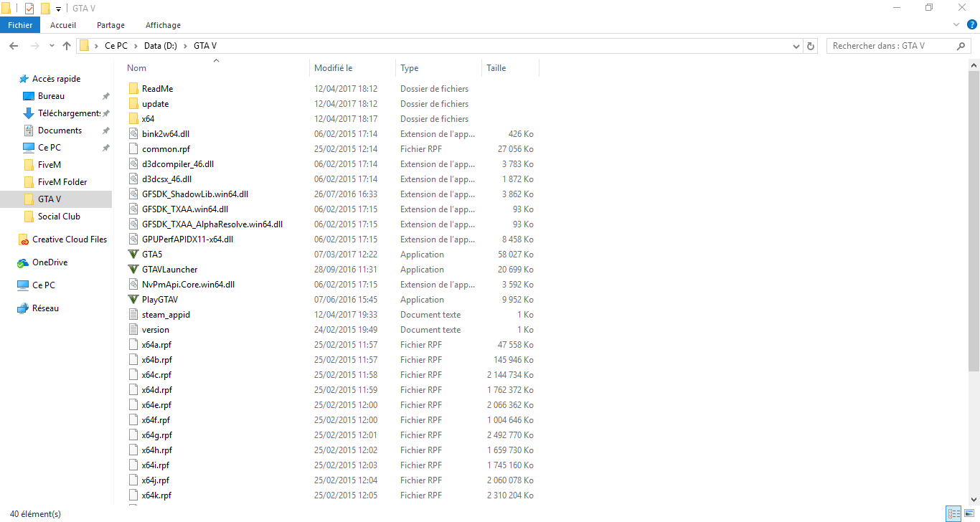
Task: Click the steam_appid text document icon
Action: (133, 315)
